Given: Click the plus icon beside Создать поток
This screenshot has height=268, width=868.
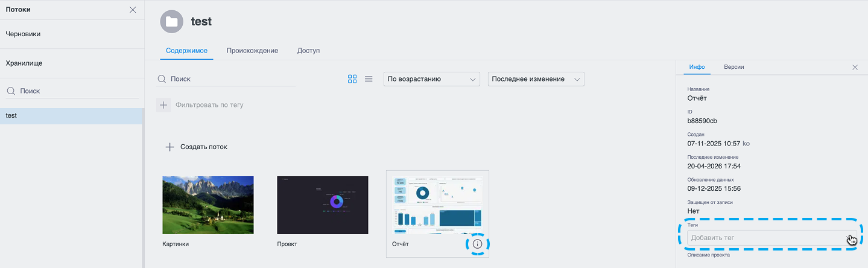Looking at the screenshot, I should 169,147.
